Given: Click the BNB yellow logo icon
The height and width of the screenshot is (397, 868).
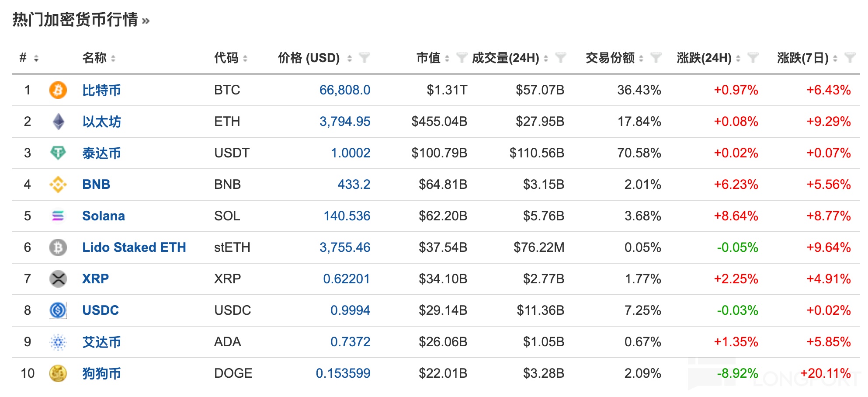Looking at the screenshot, I should point(58,185).
